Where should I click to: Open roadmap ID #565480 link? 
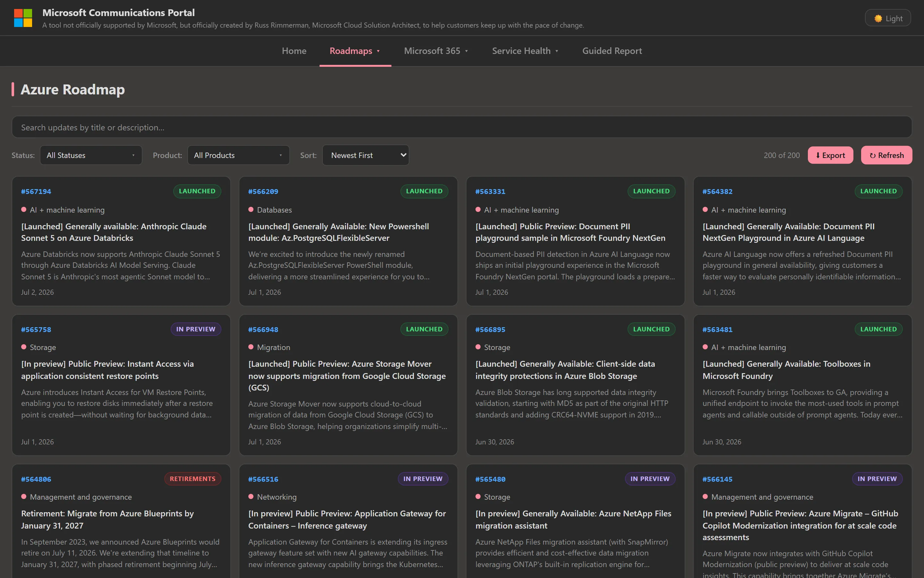490,479
